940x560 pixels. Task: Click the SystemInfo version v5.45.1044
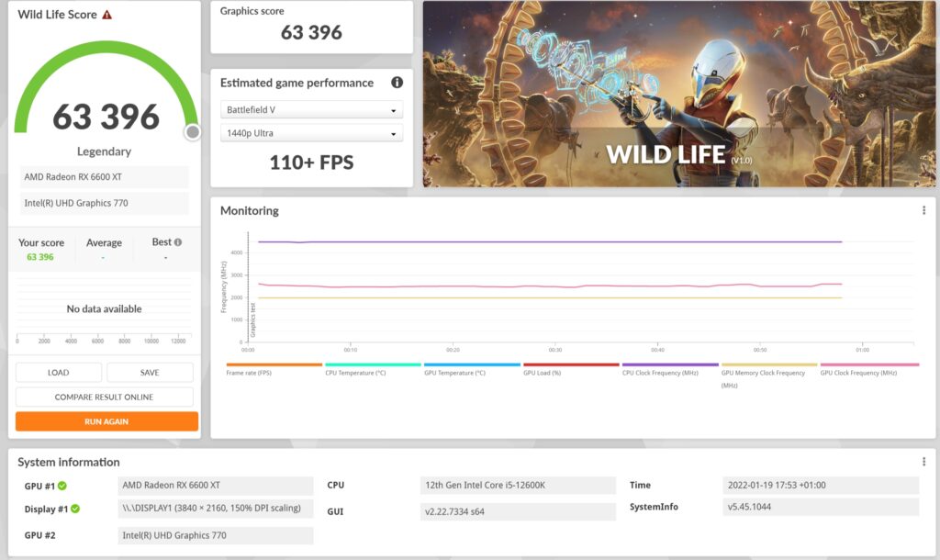pos(821,507)
